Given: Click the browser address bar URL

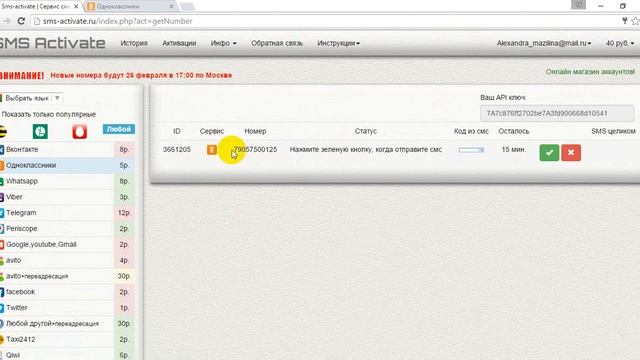Looking at the screenshot, I should click(118, 21).
